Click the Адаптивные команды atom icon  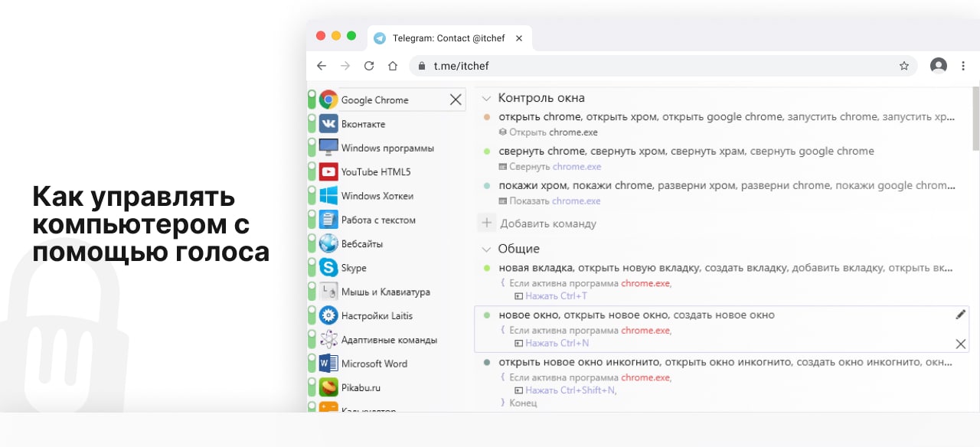point(328,339)
